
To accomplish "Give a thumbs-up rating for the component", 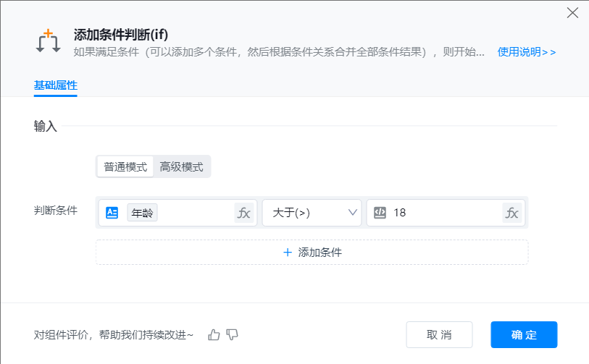I will pyautogui.click(x=214, y=334).
